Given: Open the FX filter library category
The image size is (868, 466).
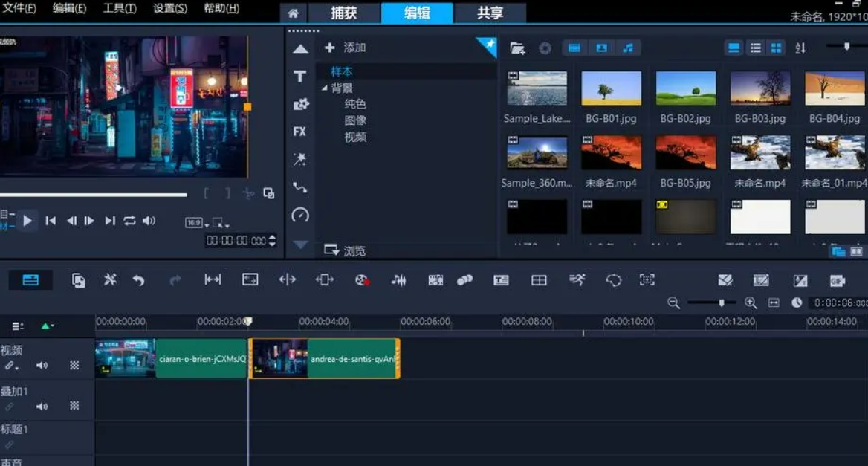Looking at the screenshot, I should pos(299,132).
